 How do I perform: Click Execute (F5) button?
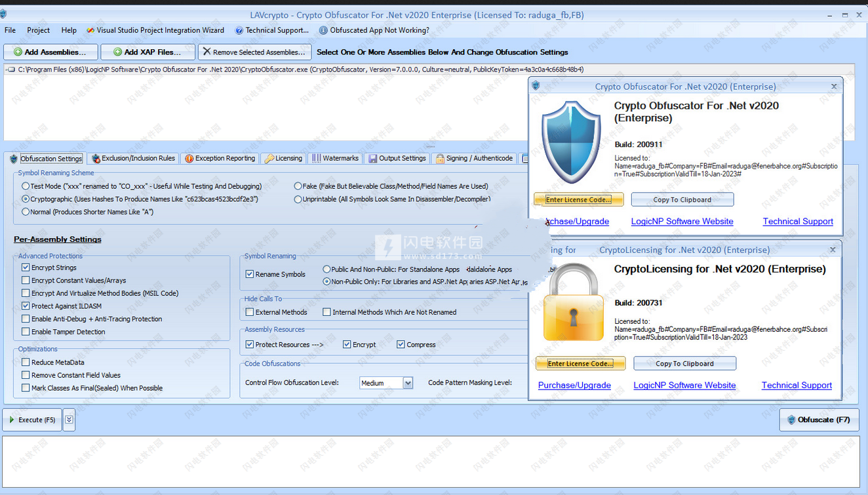(x=32, y=420)
